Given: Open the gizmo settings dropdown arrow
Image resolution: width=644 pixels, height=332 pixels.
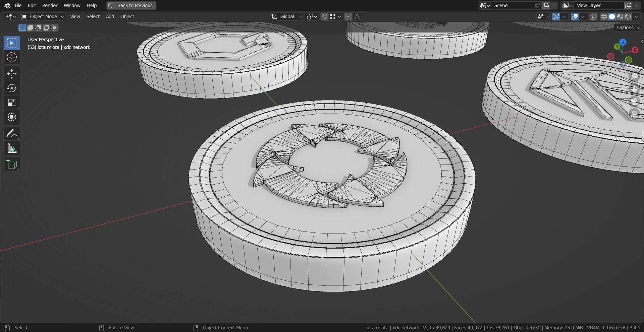Looking at the screenshot, I should 564,16.
